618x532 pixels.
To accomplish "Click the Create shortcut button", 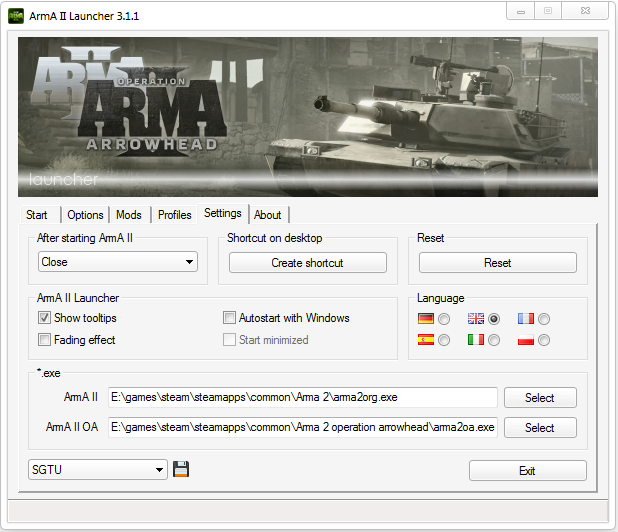I will pos(308,263).
